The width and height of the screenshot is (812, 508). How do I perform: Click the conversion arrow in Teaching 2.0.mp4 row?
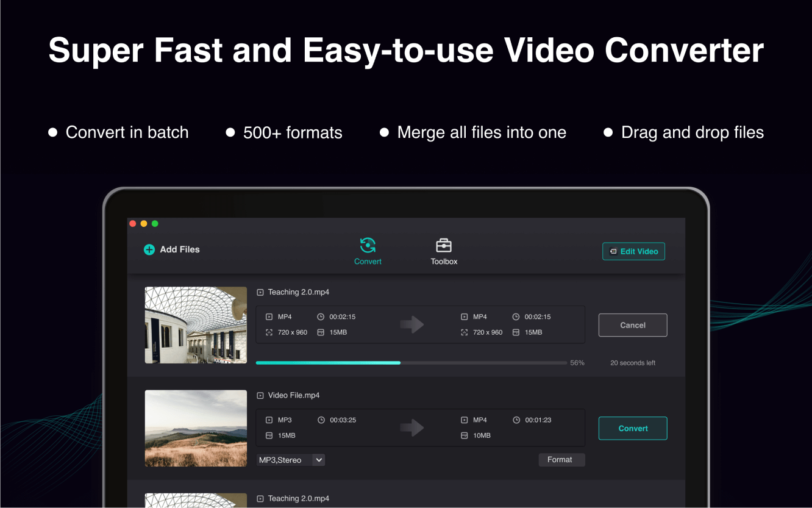pyautogui.click(x=412, y=324)
